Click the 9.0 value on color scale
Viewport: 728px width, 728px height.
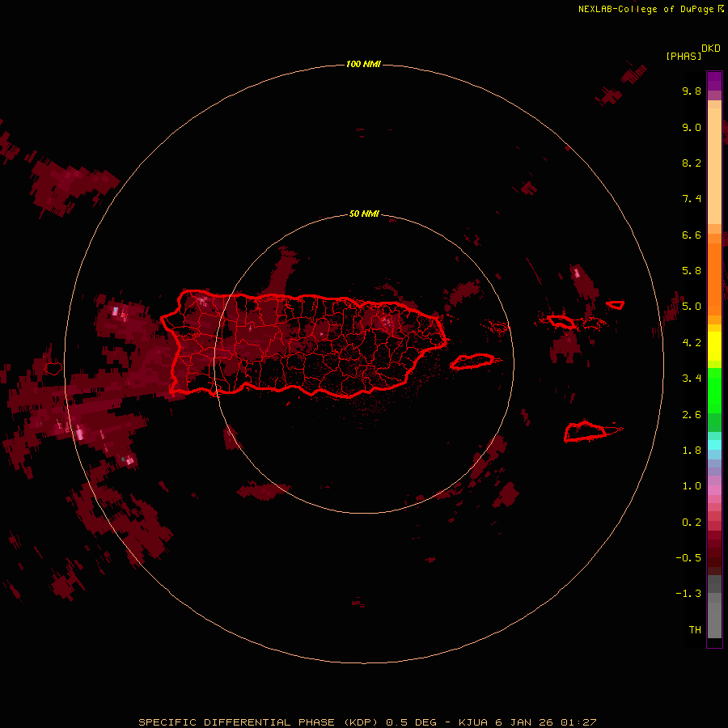pos(692,127)
